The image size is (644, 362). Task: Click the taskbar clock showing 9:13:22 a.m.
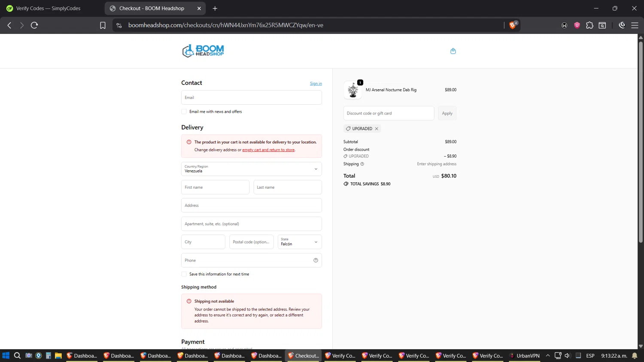pyautogui.click(x=614, y=356)
